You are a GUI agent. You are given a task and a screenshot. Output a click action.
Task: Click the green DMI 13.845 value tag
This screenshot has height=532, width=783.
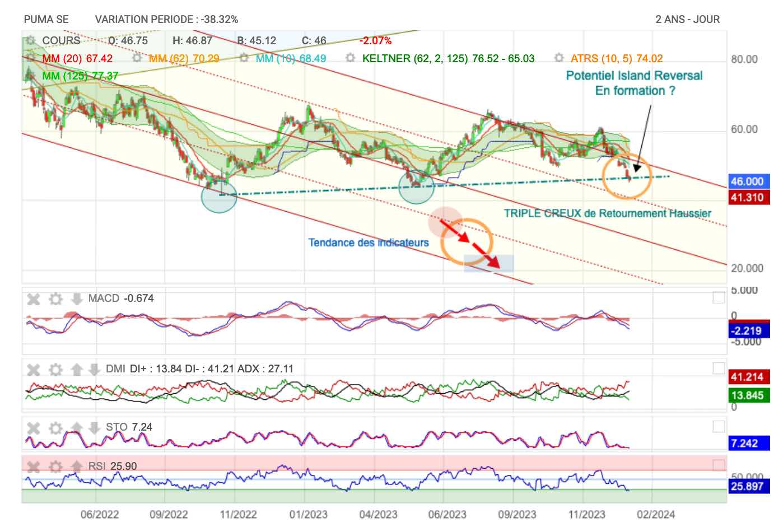point(749,395)
